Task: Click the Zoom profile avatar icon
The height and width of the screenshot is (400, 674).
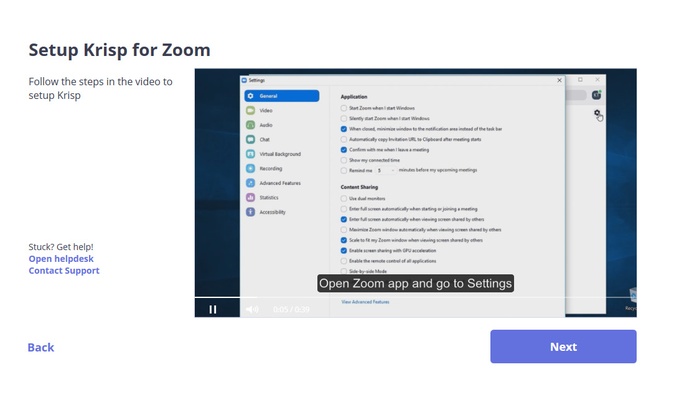Action: point(596,95)
